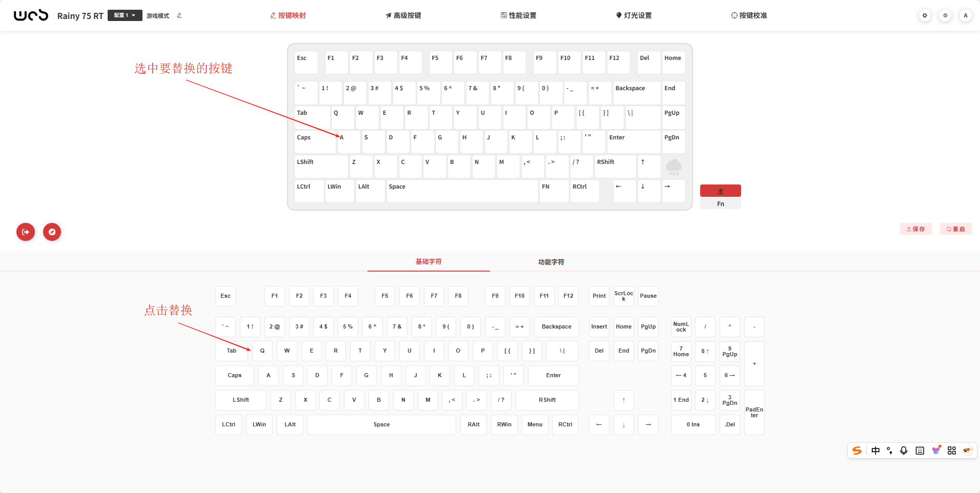
Task: Choose ScrLock key in character palette
Action: coord(624,296)
